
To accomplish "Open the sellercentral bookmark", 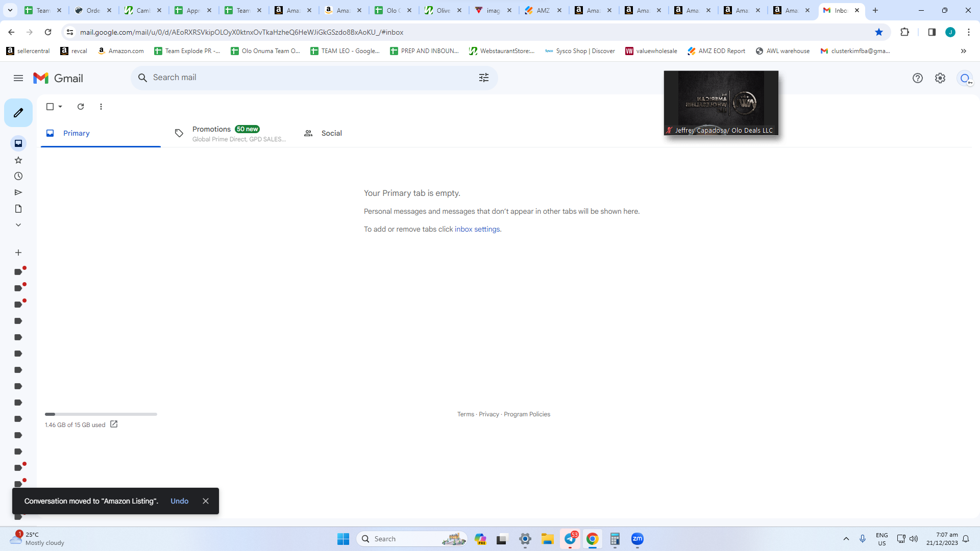I will point(29,51).
